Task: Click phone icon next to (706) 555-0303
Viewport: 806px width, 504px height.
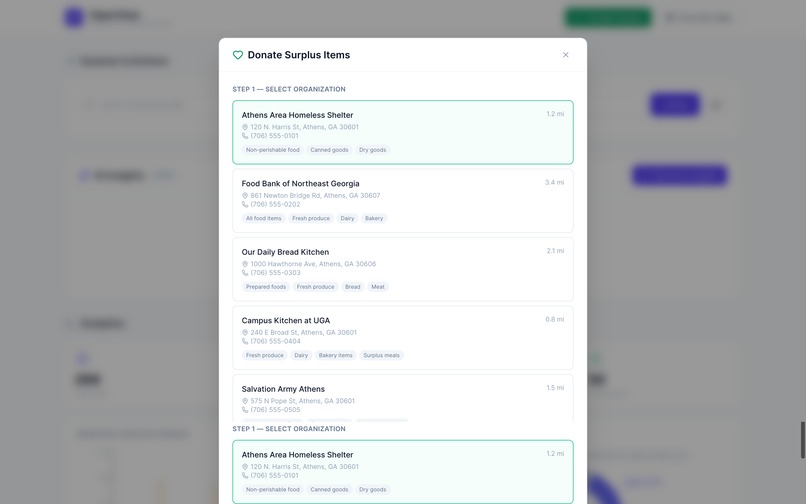Action: pos(245,273)
